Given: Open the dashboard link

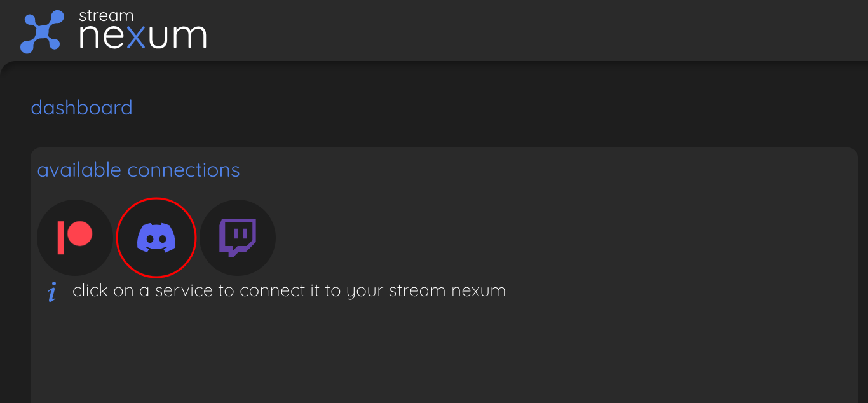Looking at the screenshot, I should pyautogui.click(x=81, y=107).
